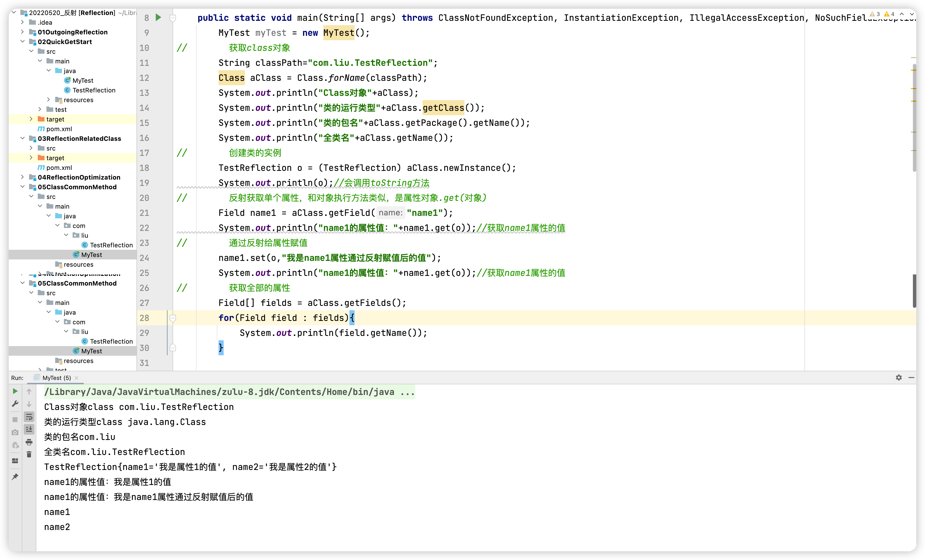Expand the .idea folder
Screen dimensions: 925x560
pos(23,22)
